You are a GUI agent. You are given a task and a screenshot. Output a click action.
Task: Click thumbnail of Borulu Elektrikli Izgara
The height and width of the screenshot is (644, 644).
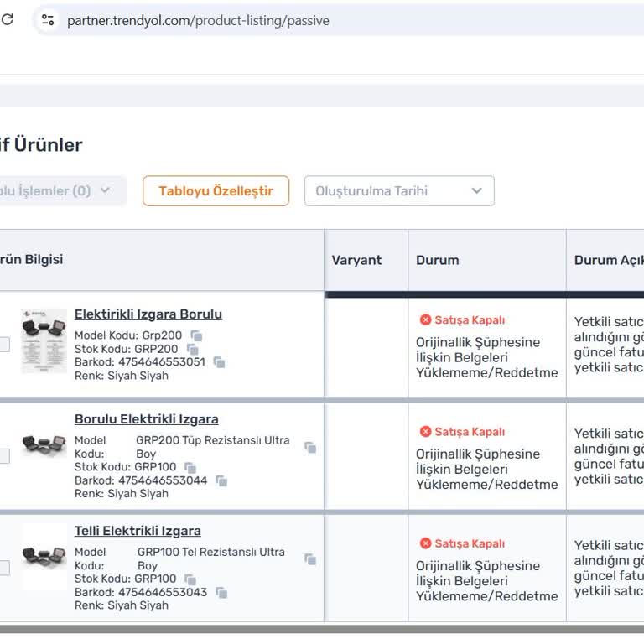(44, 444)
